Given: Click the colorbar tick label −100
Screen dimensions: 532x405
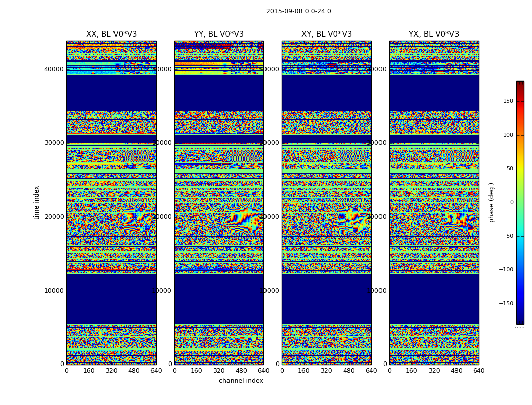Looking at the screenshot, I should point(506,269).
